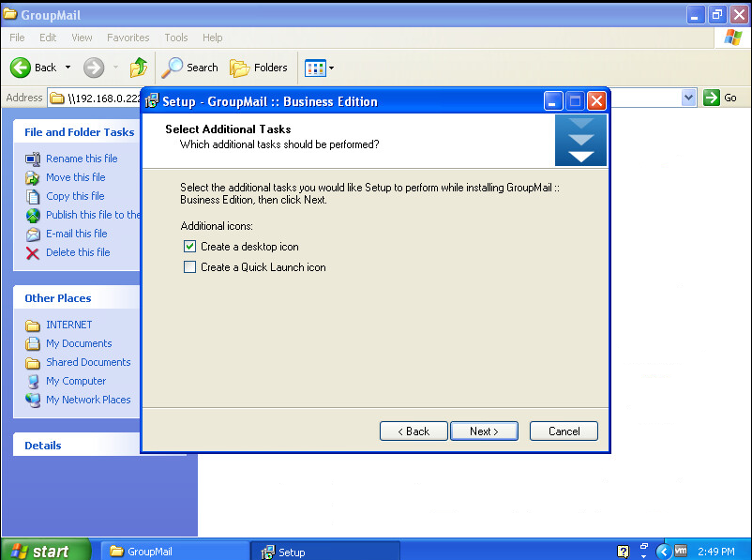Image resolution: width=752 pixels, height=560 pixels.
Task: Click the Windows start button
Action: [45, 551]
